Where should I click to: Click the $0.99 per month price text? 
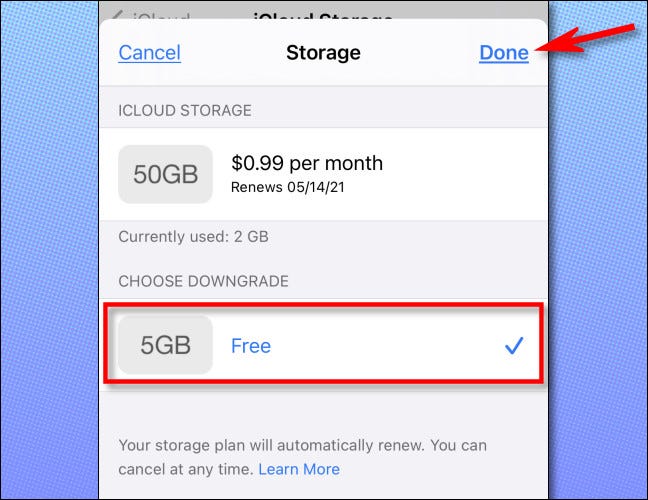click(x=307, y=163)
